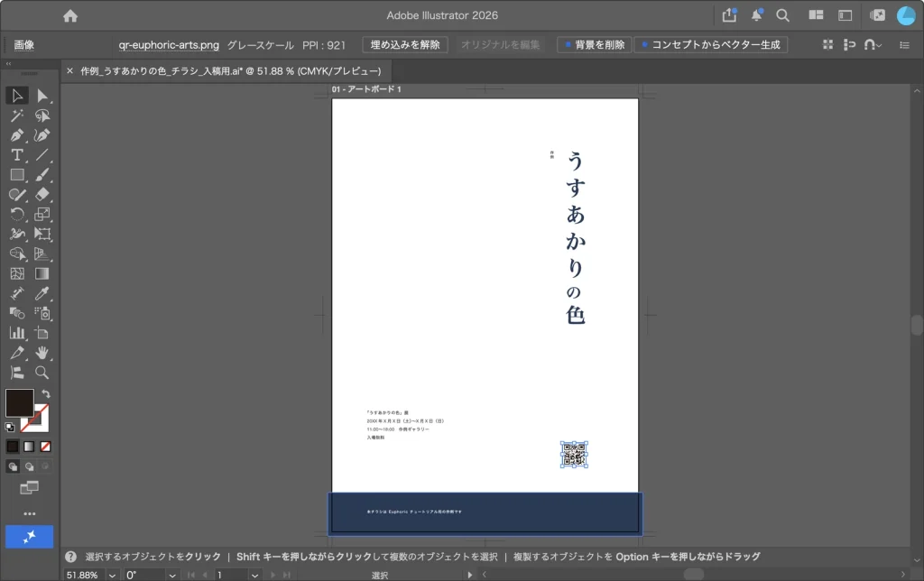Select the Hand tool
The image size is (924, 581).
pos(42,353)
